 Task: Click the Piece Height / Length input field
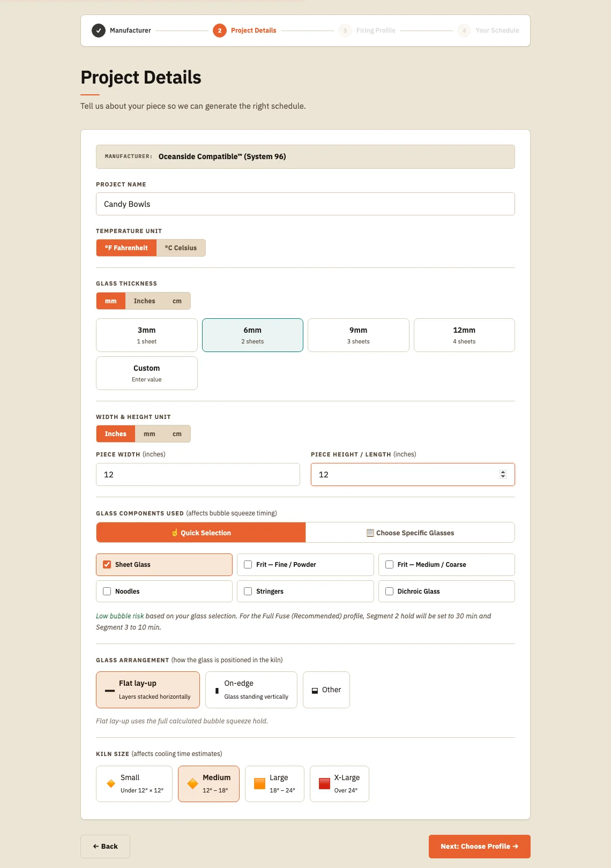point(413,475)
